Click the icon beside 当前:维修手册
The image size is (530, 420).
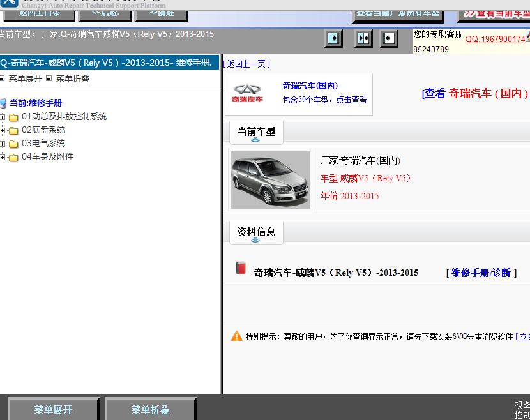coord(3,103)
